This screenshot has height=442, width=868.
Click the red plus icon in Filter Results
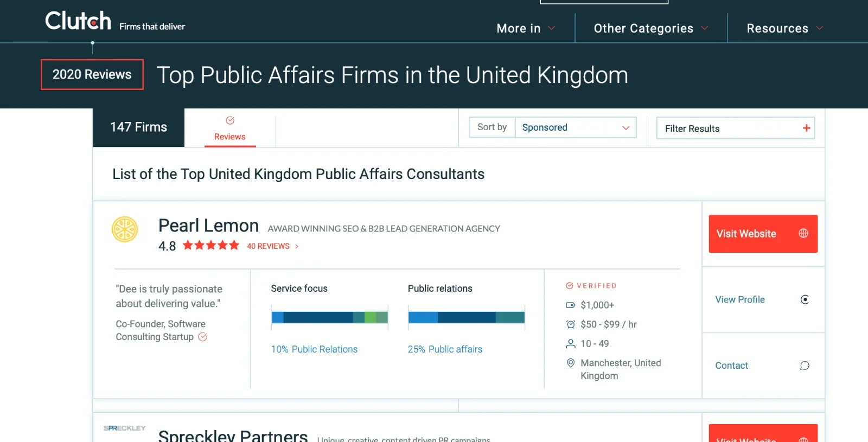(807, 128)
